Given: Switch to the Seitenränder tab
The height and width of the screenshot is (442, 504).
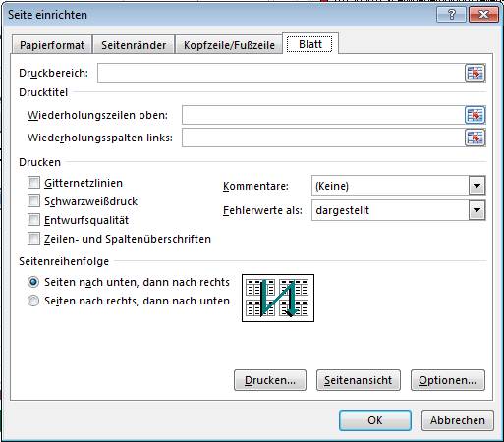Looking at the screenshot, I should tap(134, 45).
